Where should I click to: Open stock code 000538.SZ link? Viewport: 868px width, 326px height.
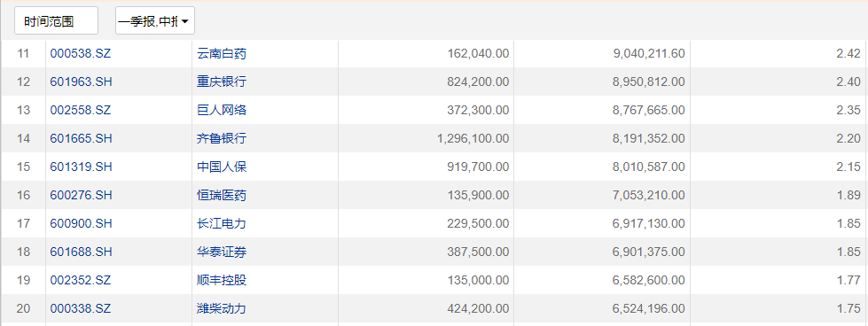[x=81, y=54]
